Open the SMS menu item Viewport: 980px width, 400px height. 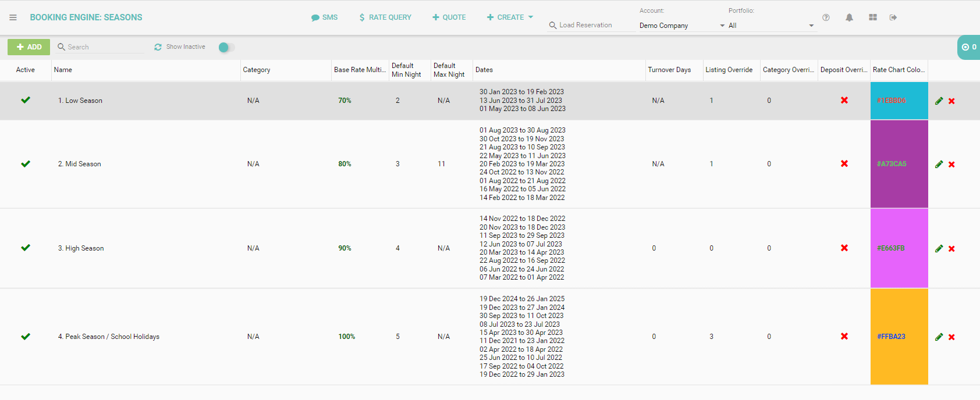tap(325, 17)
